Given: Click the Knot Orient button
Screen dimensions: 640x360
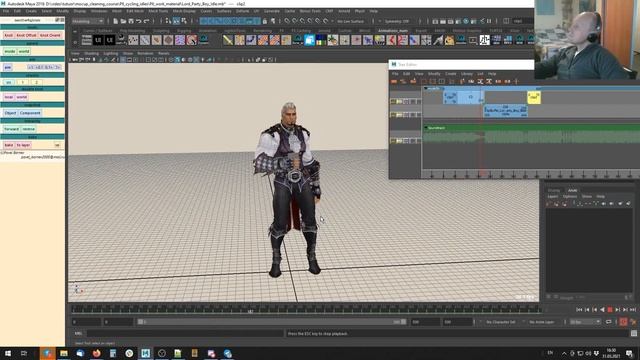Looking at the screenshot, I should (x=50, y=36).
